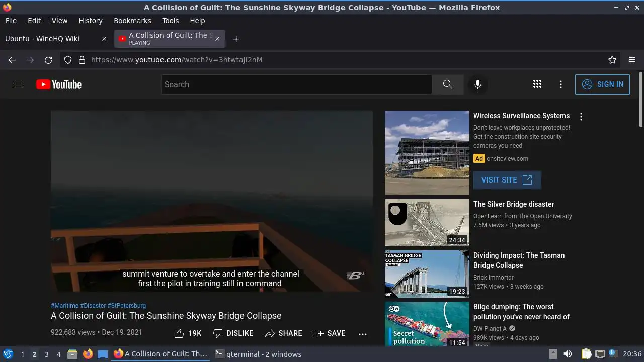Close the Ubuntu - WineHQ Wiki tab
The image size is (644, 362).
coord(104,39)
